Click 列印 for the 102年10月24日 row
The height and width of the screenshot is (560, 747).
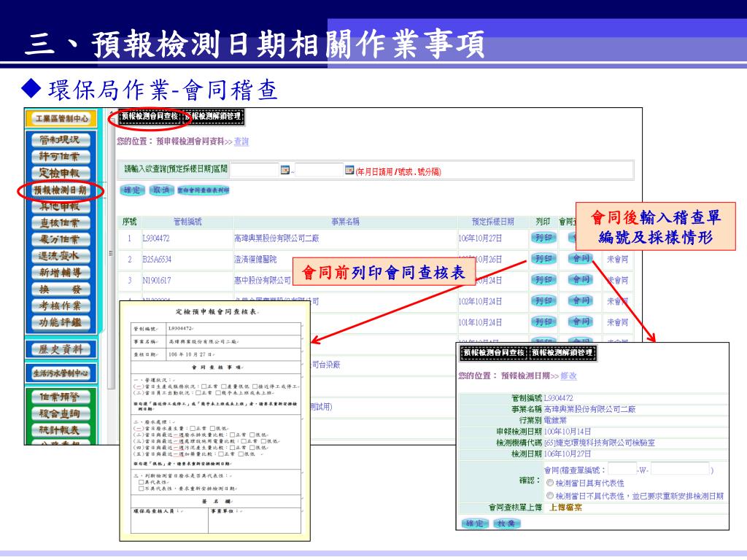click(x=543, y=301)
